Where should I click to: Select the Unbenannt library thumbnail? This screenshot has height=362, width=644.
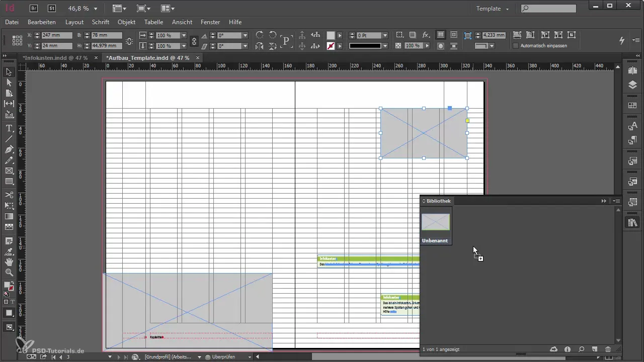pos(436,226)
